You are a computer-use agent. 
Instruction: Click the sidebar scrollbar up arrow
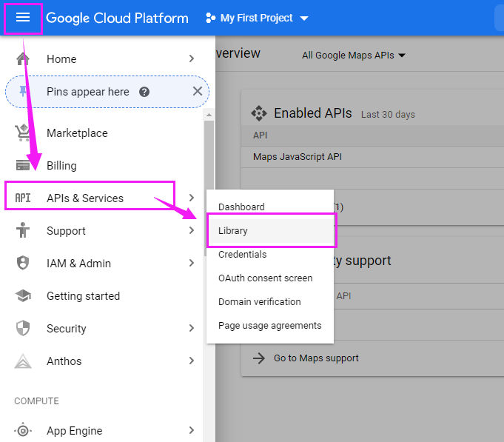[x=209, y=115]
